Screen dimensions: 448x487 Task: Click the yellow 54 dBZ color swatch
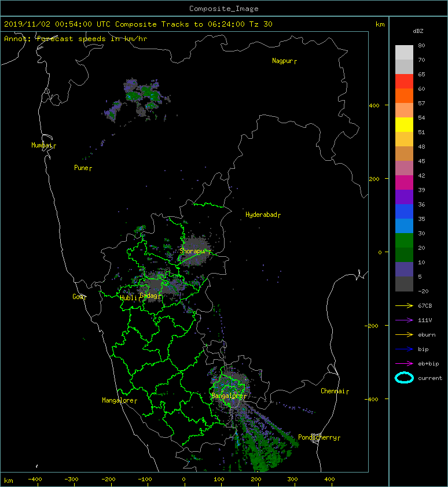tap(404, 125)
